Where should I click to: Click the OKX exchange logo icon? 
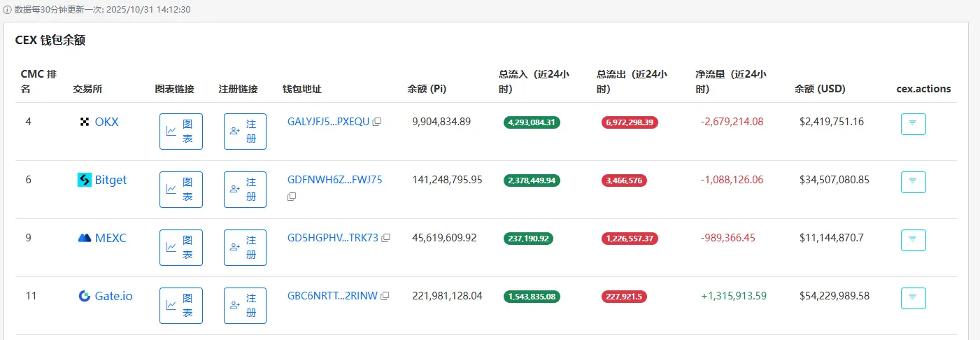85,122
